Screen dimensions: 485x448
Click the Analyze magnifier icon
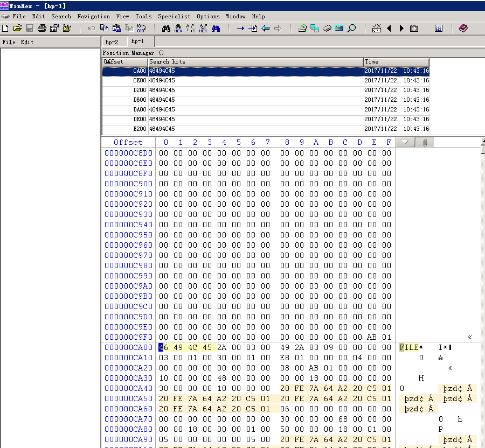pyautogui.click(x=352, y=29)
